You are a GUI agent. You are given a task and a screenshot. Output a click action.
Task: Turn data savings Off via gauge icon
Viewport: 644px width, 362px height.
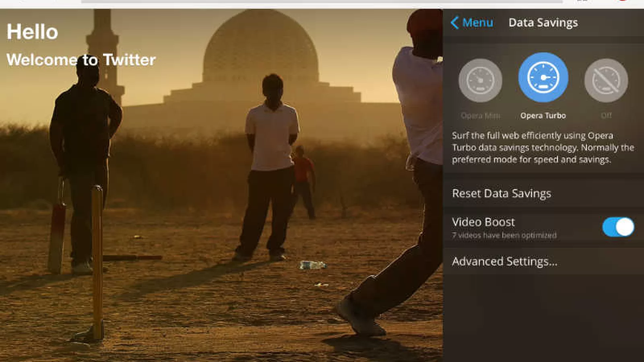point(606,80)
